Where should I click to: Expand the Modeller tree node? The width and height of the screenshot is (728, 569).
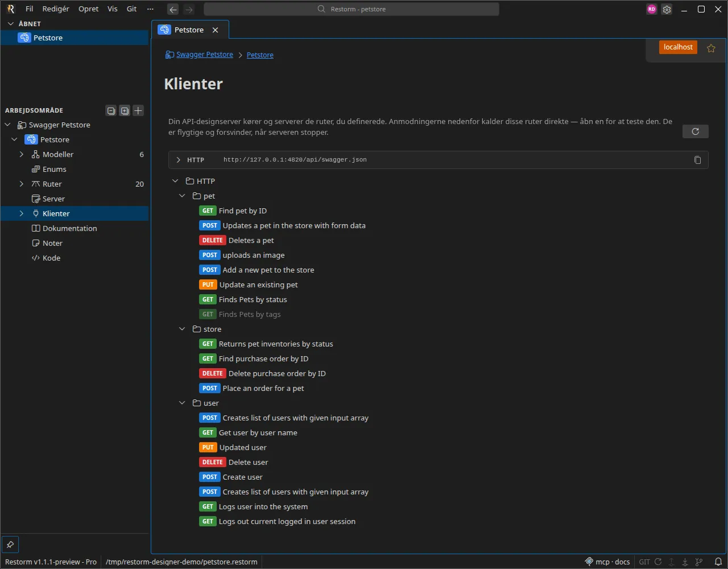[22, 154]
